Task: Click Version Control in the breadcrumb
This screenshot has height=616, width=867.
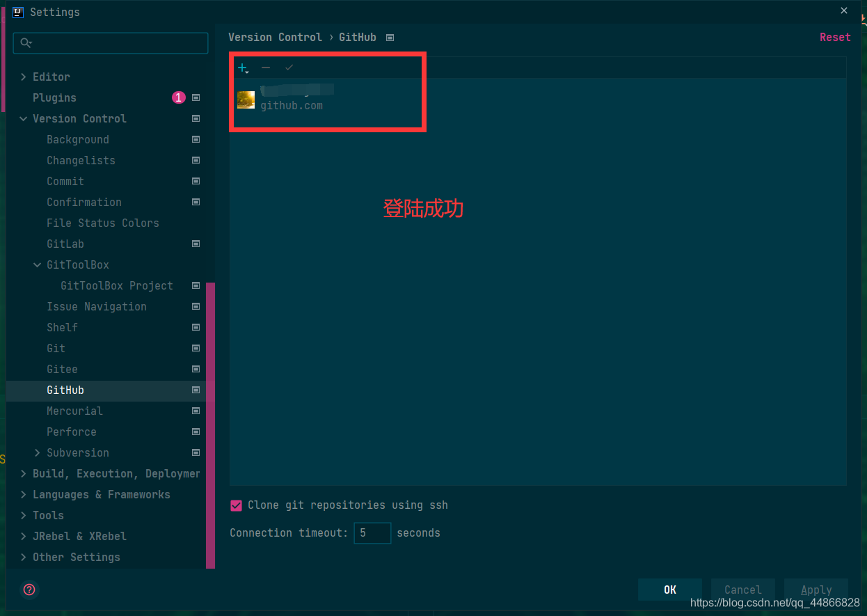Action: pos(276,38)
